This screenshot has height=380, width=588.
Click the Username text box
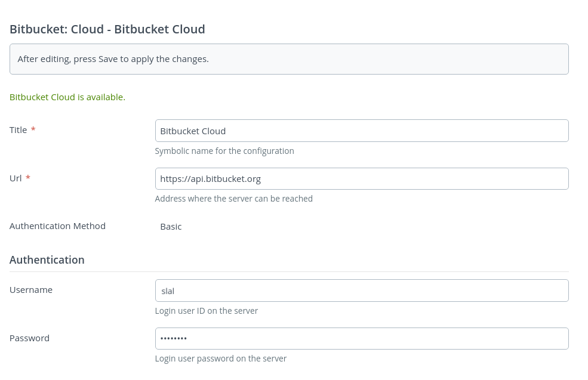click(361, 291)
